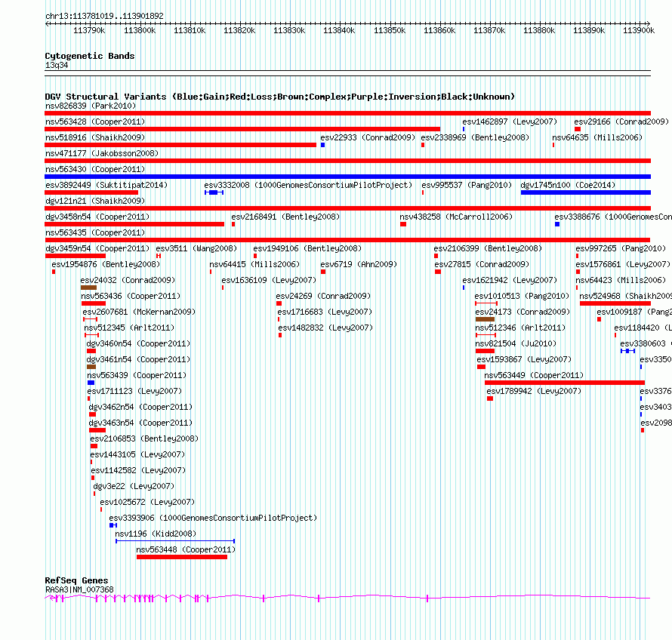Screen dimensions: 672x640
Task: Open dgv121n21 (Shaikh2009) label
Action: point(95,201)
